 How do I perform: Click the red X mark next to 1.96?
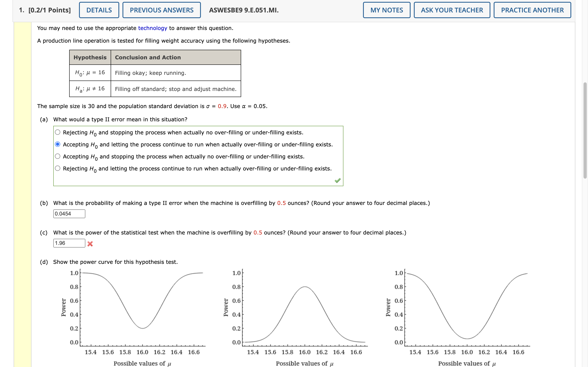tap(90, 244)
